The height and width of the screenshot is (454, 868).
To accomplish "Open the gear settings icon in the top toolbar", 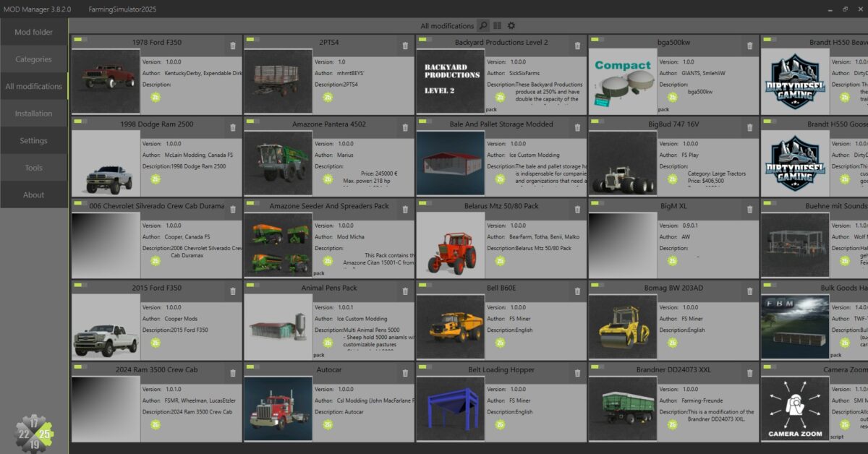I will click(x=511, y=25).
